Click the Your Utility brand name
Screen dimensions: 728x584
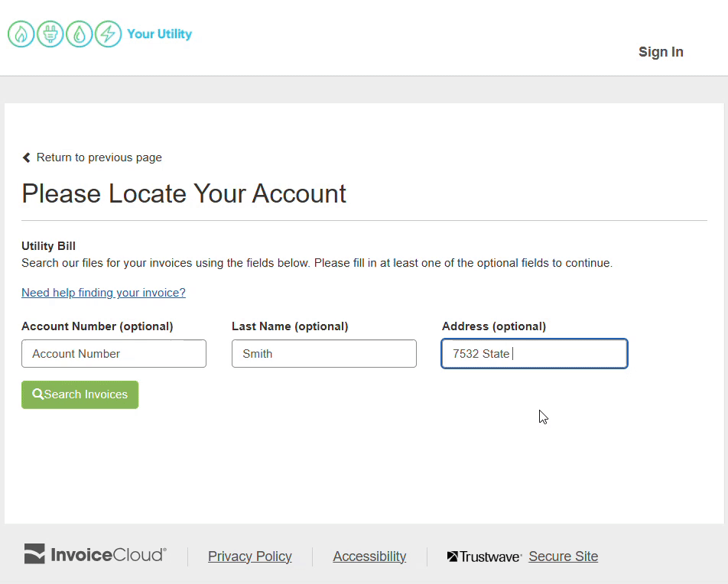pos(159,34)
